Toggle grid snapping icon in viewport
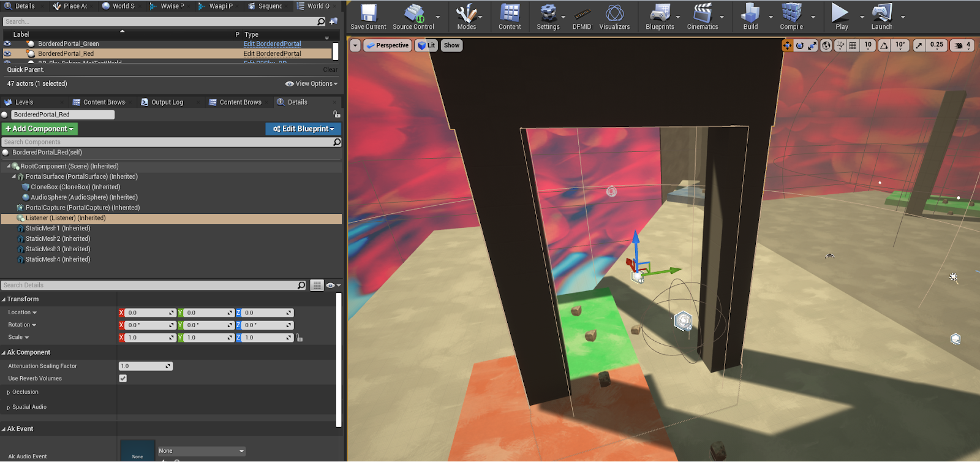The width and height of the screenshot is (980, 462). 853,45
